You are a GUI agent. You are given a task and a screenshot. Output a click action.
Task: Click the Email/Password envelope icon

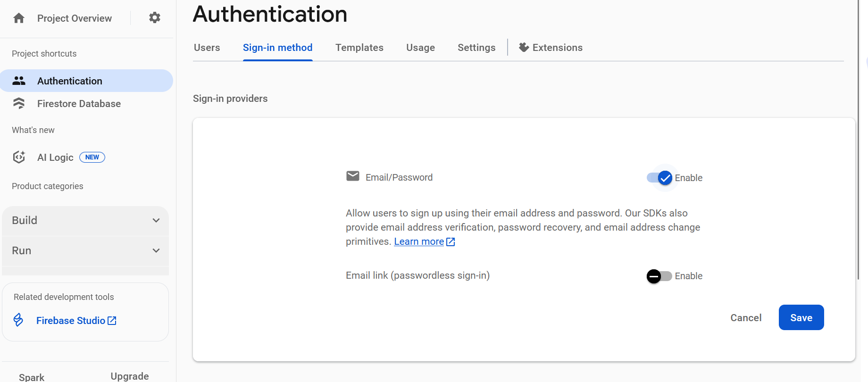tap(352, 176)
